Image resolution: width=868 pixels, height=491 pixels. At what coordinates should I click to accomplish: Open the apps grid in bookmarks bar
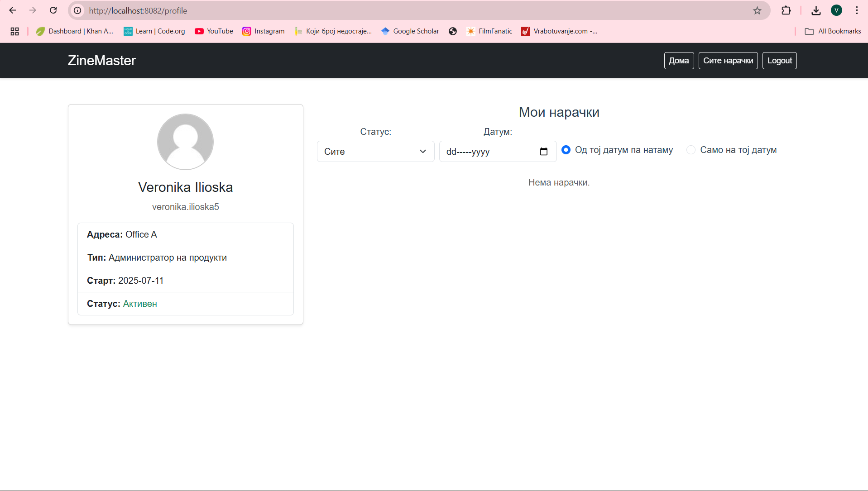14,31
